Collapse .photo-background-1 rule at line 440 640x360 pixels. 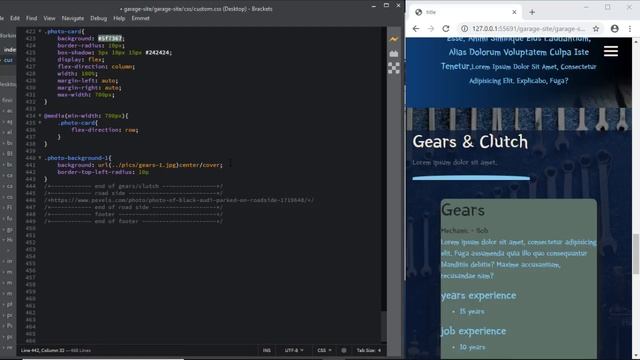tap(40, 158)
